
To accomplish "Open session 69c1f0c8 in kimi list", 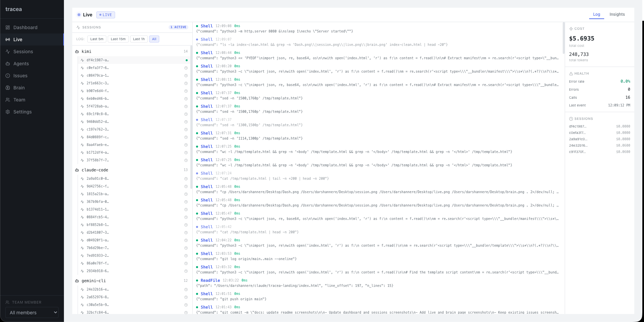I will [134, 114].
